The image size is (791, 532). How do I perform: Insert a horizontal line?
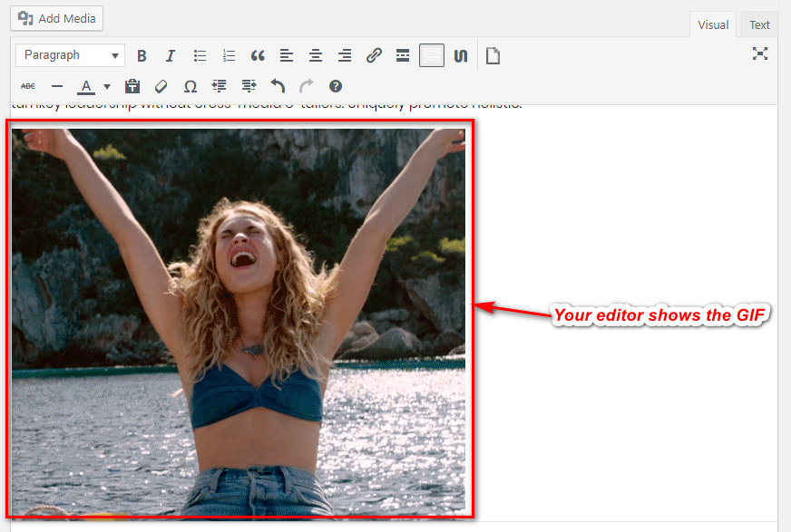coord(57,86)
